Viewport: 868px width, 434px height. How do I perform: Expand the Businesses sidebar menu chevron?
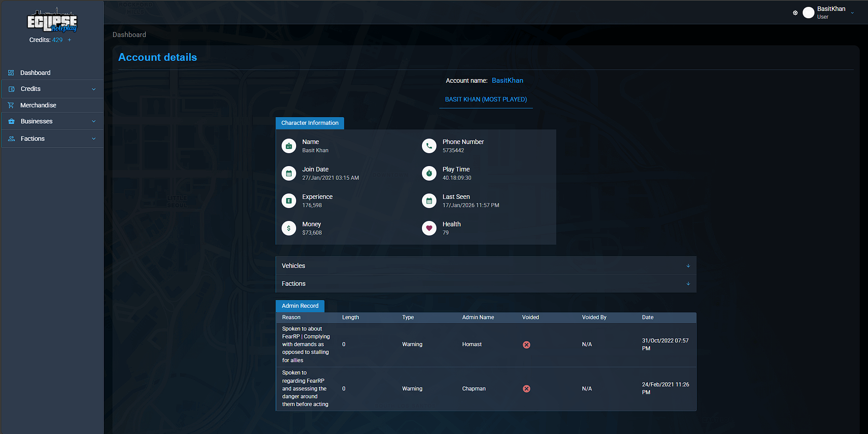pos(94,122)
